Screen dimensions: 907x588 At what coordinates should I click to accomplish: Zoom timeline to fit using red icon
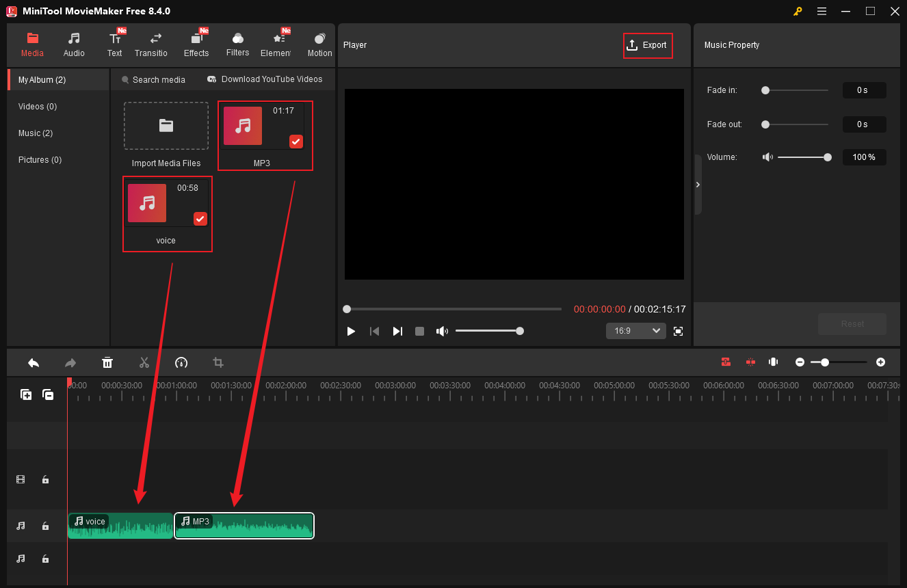pos(726,362)
